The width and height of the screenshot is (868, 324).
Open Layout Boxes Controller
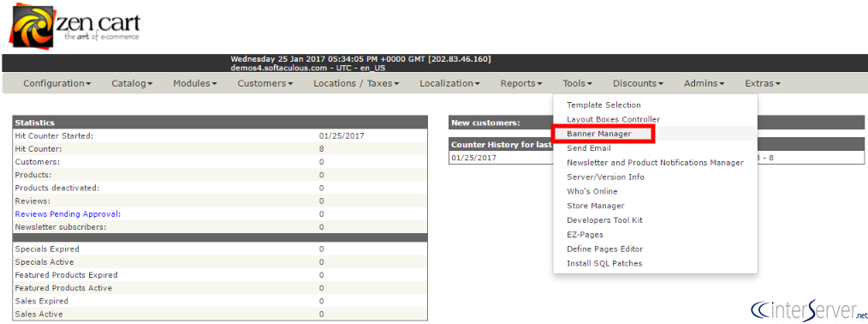(614, 120)
